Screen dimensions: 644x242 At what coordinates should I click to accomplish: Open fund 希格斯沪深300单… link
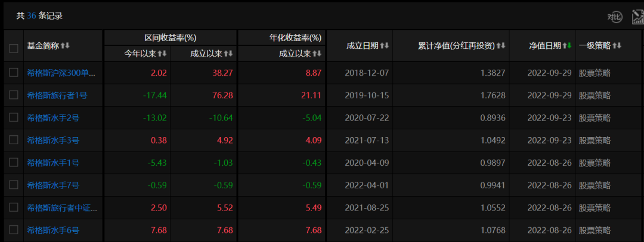(61, 73)
